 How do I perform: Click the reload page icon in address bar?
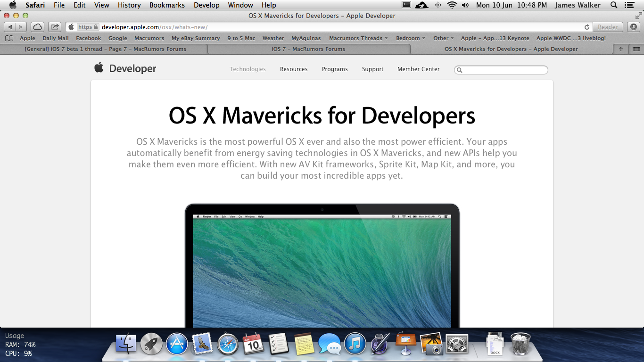coord(587,27)
